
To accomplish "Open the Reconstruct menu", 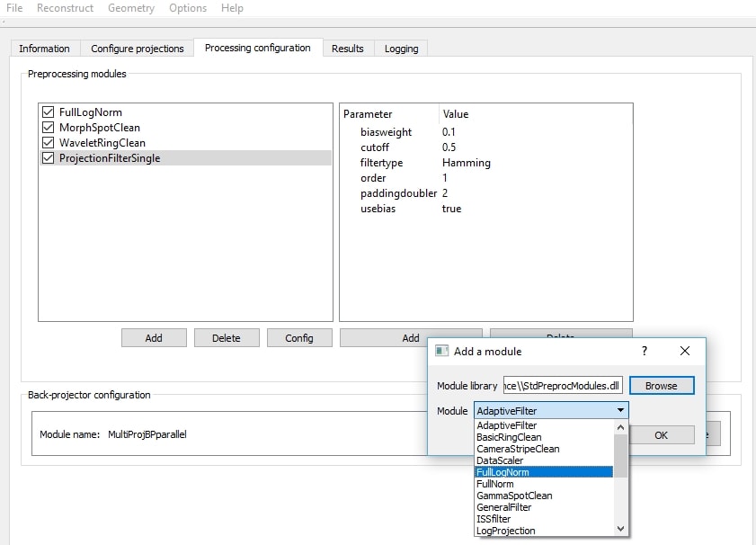I will point(65,8).
